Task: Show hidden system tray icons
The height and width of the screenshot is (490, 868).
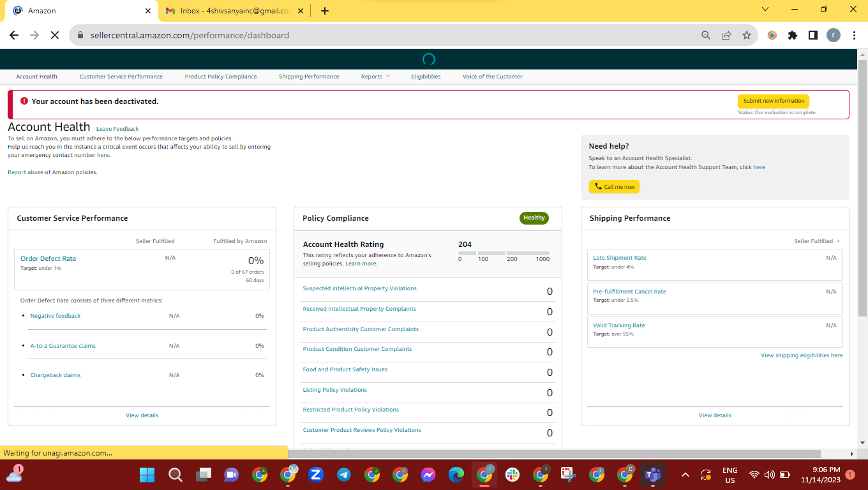Action: tap(685, 475)
